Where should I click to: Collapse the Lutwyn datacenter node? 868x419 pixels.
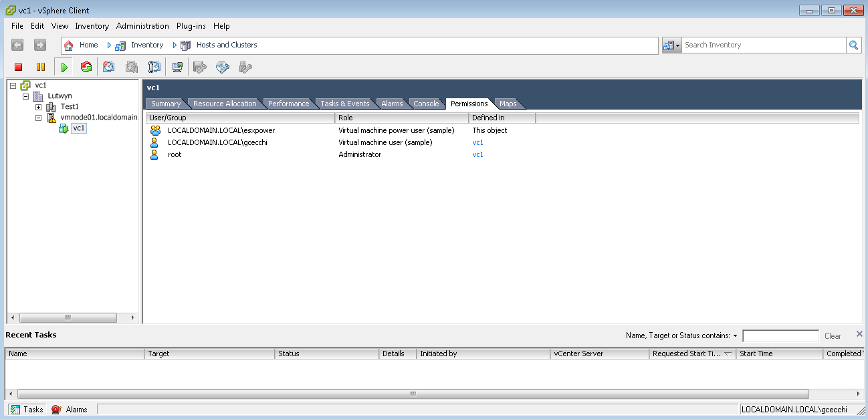point(25,96)
